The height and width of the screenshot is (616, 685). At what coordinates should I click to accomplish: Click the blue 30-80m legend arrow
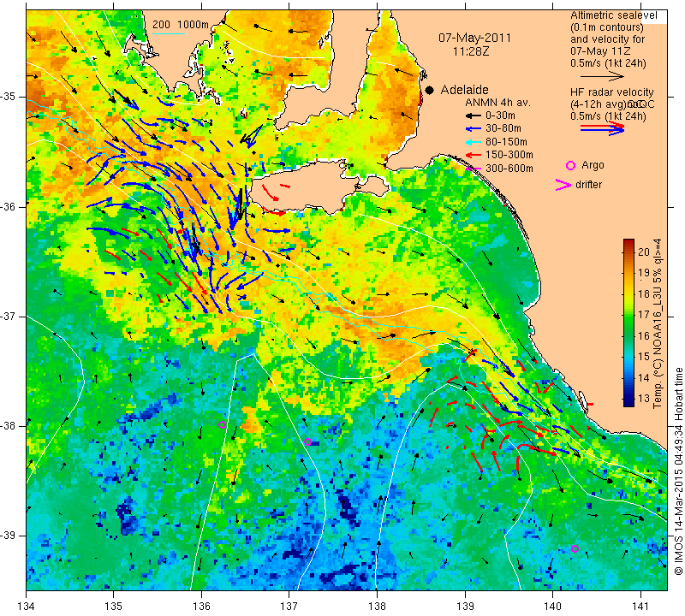tap(474, 129)
